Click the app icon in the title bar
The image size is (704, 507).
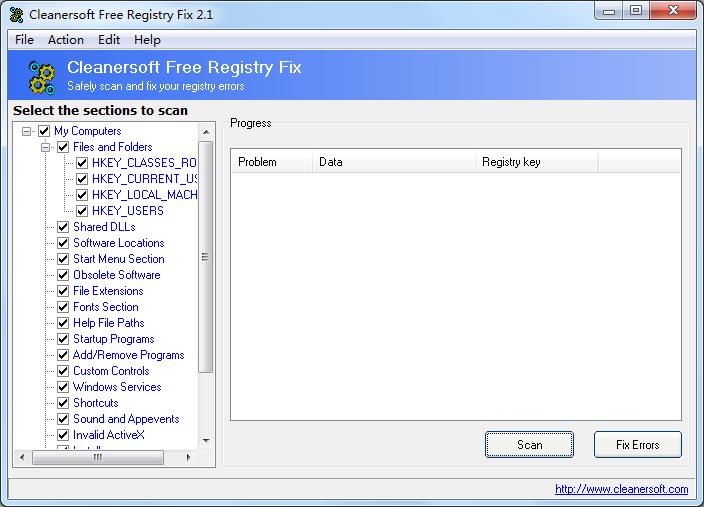pos(17,15)
